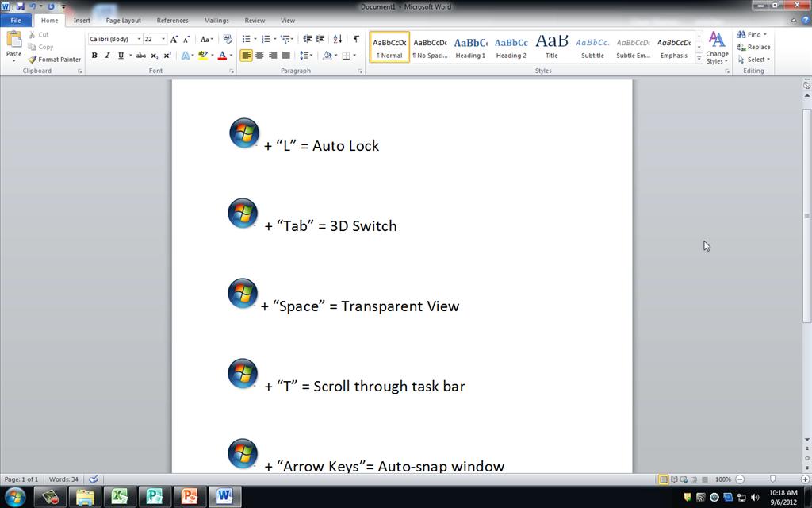Clear all formatting with the eraser icon
This screenshot has width=812, height=508.
click(228, 39)
